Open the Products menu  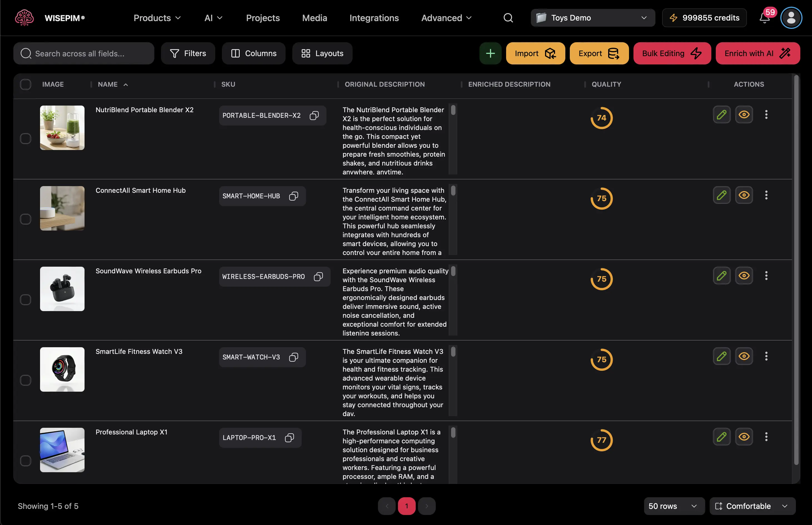point(157,18)
